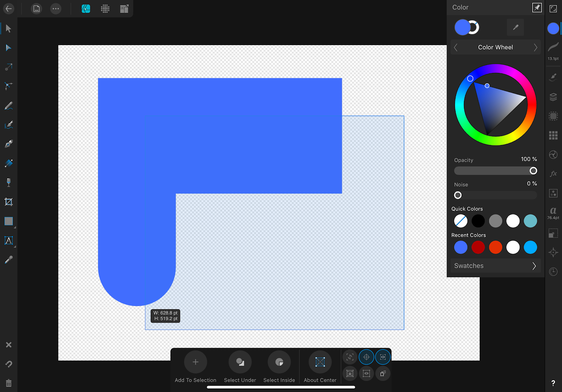Select the Text tool
Viewport: 562px width, 392px height.
(x=9, y=240)
